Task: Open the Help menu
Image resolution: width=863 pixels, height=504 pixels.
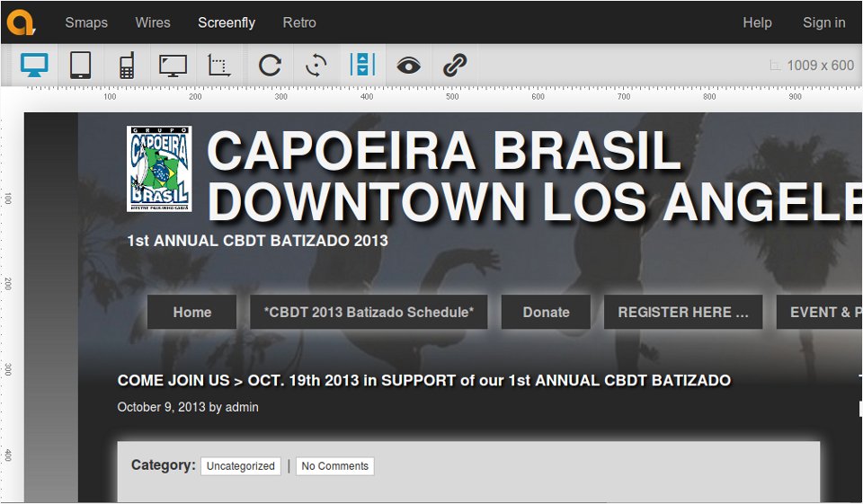Action: tap(757, 22)
